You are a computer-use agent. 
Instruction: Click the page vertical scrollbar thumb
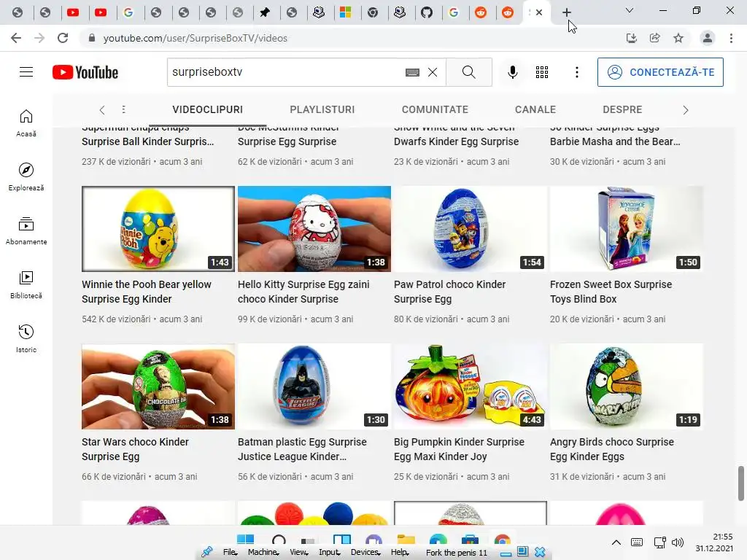coord(741,483)
